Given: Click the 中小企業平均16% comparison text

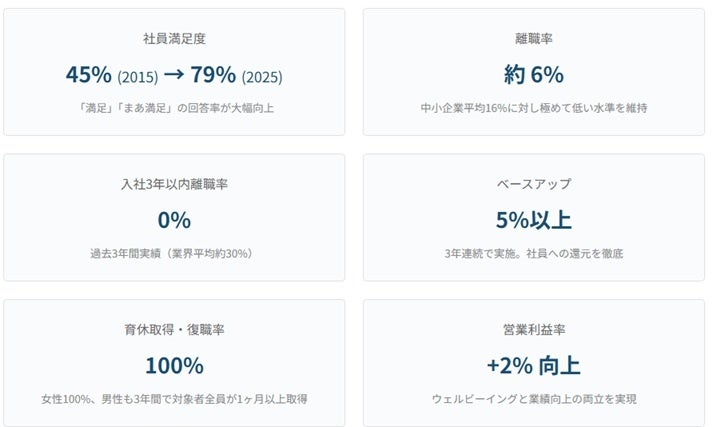Looking at the screenshot, I should pyautogui.click(x=534, y=107).
